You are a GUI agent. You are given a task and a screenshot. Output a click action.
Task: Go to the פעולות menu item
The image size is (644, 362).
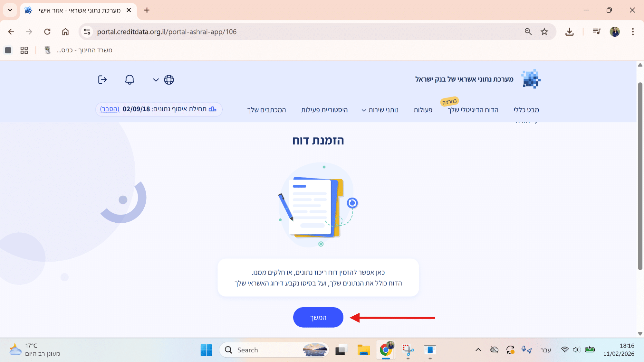(423, 110)
